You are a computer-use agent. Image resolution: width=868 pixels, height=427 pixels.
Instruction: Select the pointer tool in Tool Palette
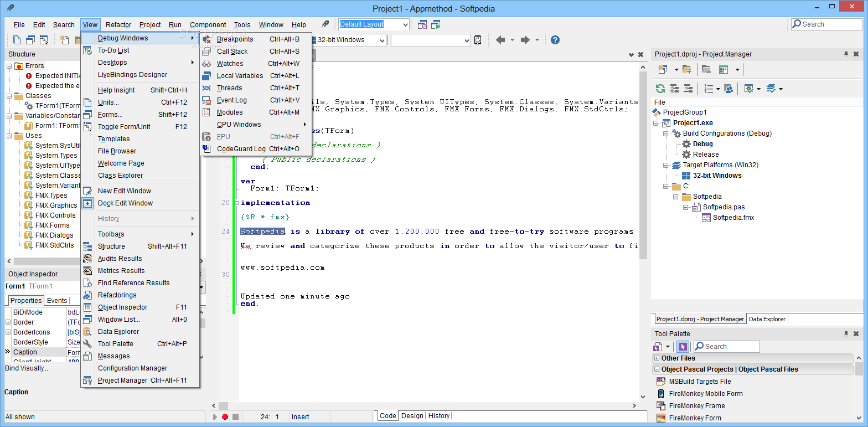point(683,347)
